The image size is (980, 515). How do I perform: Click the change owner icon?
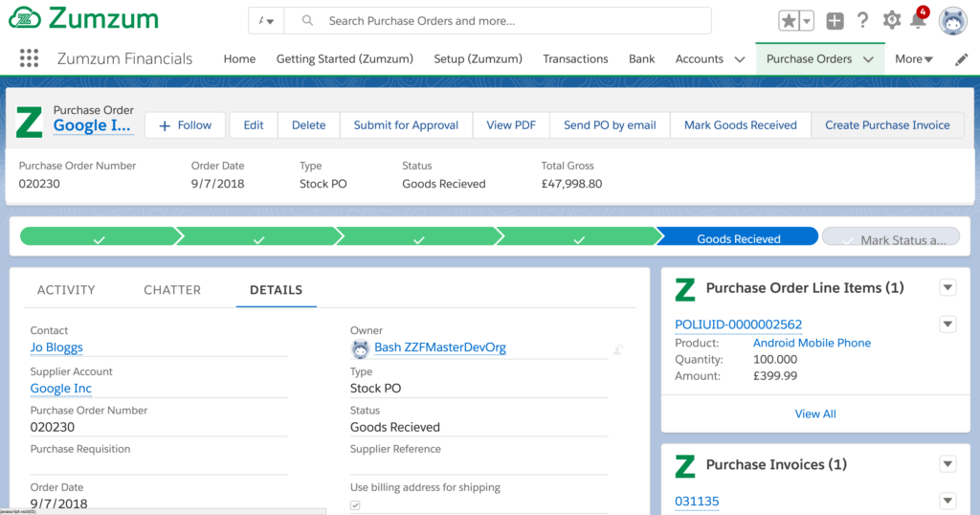click(x=618, y=349)
